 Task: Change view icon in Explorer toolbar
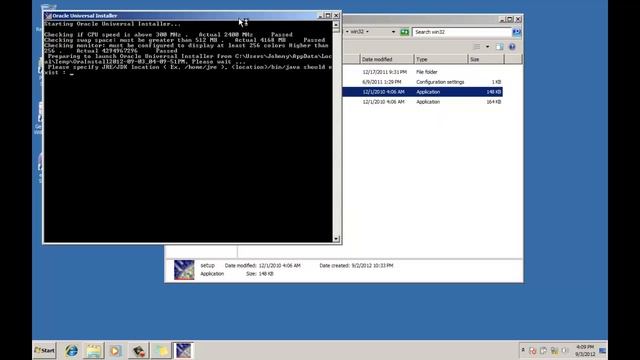pyautogui.click(x=477, y=47)
